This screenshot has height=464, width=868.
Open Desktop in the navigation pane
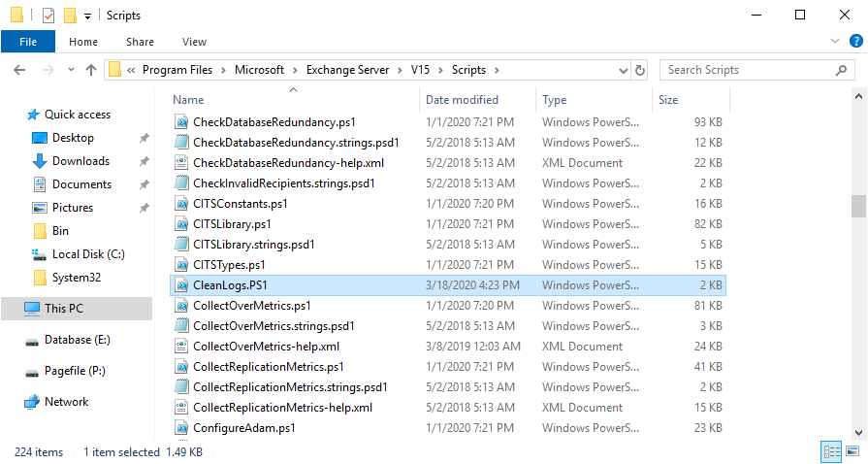(73, 138)
